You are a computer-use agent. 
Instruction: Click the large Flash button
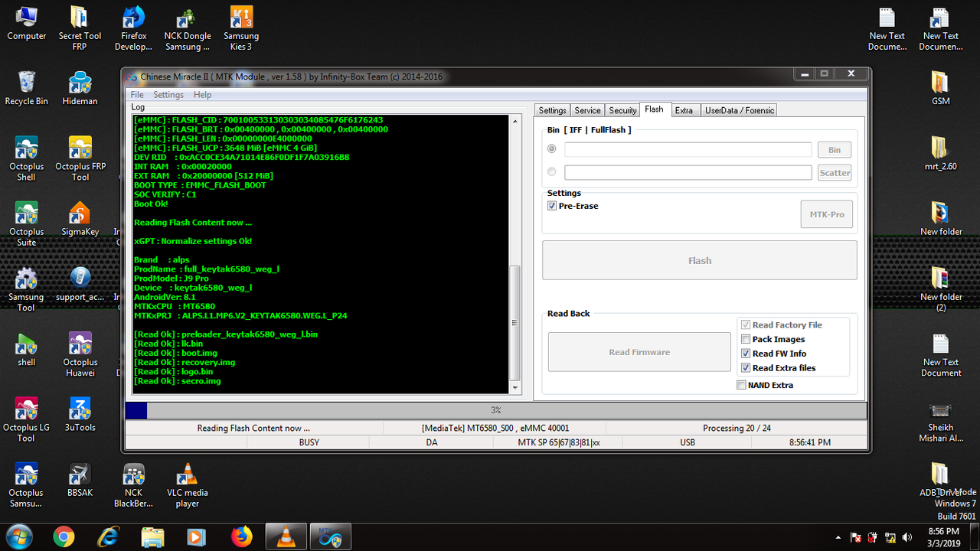click(x=700, y=260)
